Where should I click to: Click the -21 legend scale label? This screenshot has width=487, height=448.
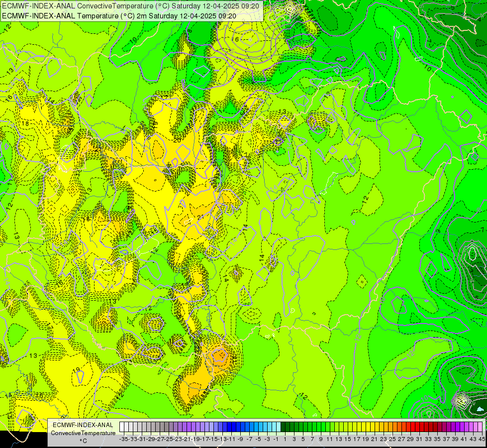187,440
